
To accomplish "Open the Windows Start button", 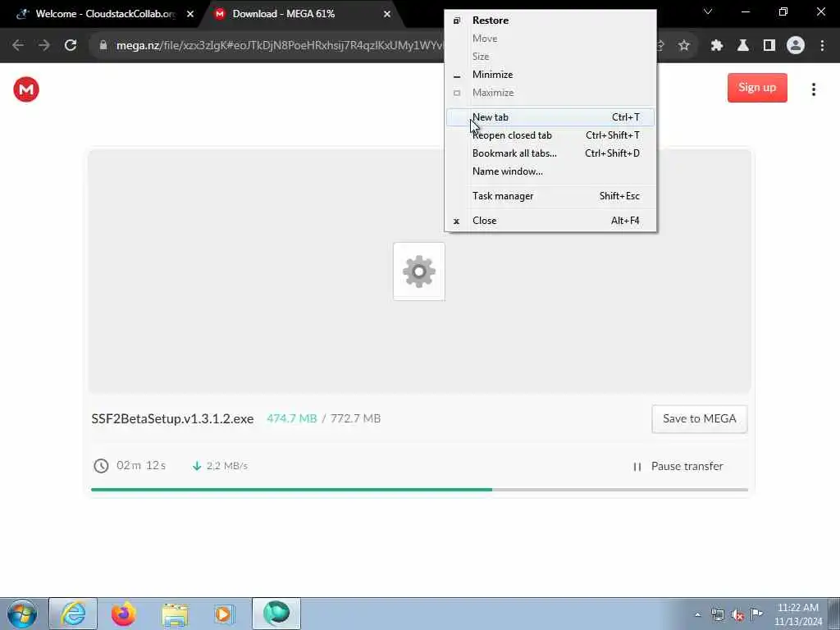I will pos(22,614).
